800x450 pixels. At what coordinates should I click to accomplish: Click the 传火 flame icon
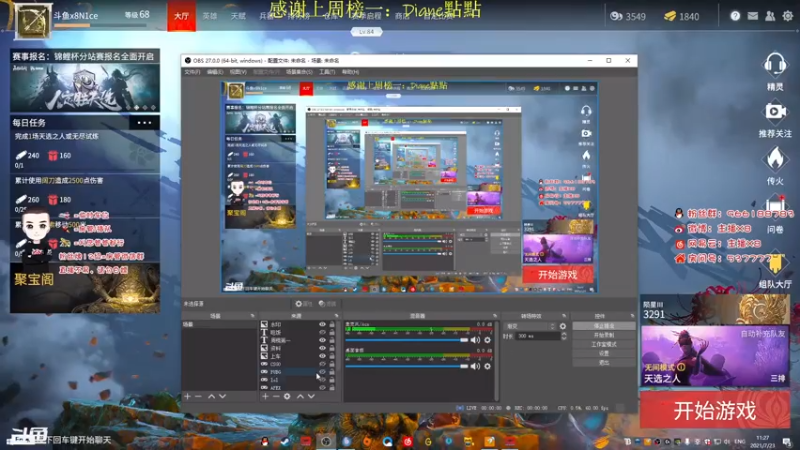(774, 159)
